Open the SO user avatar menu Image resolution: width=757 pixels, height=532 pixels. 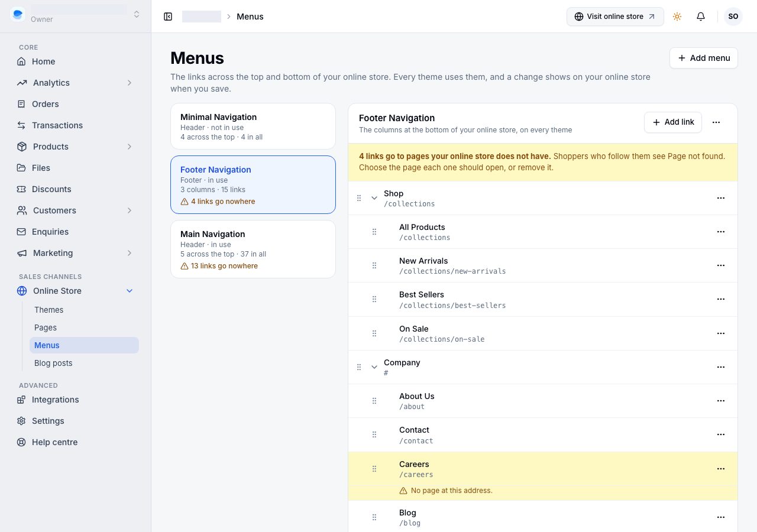[x=733, y=17]
